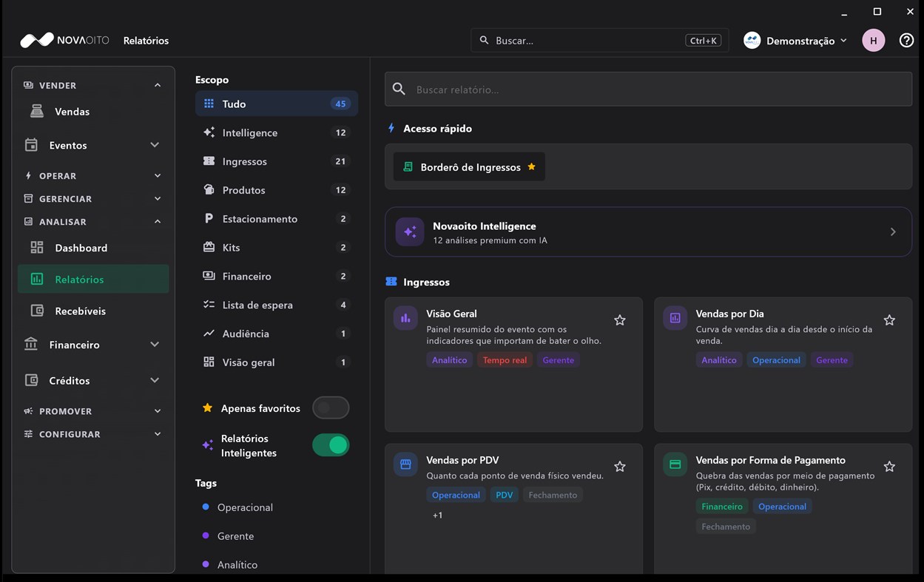Viewport: 924px width, 582px height.
Task: Expand the Créditos sidebar menu
Action: click(x=93, y=380)
